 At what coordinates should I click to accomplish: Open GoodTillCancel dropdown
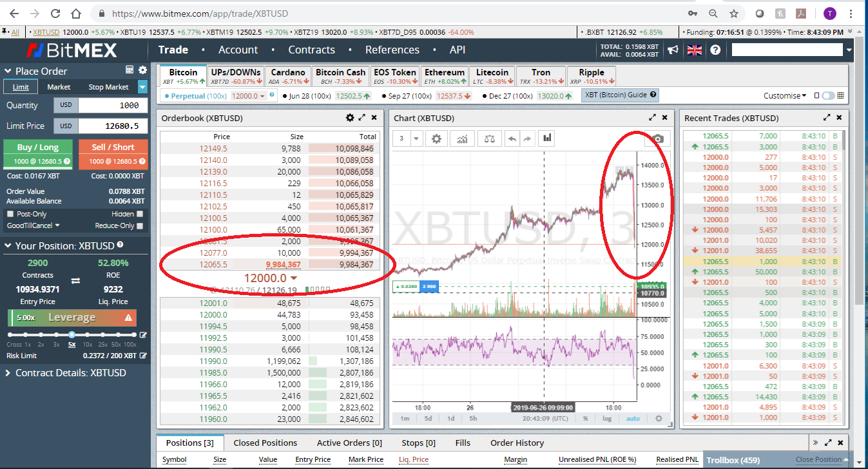(33, 225)
